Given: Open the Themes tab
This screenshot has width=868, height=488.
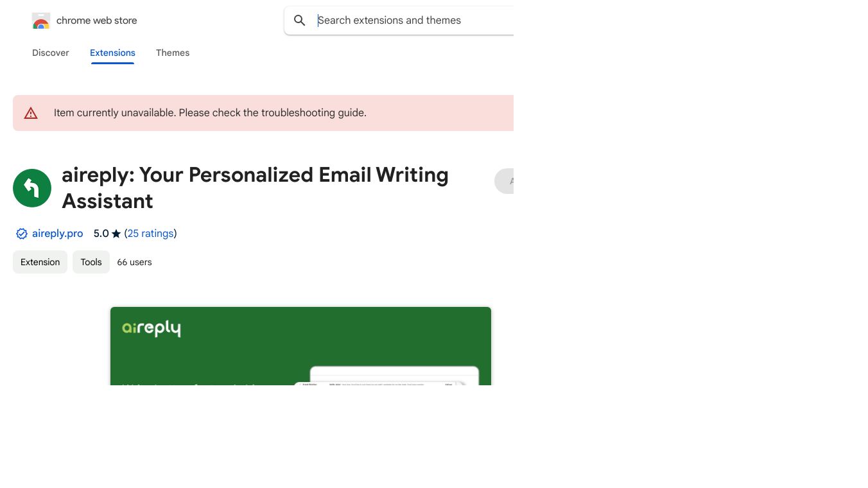Looking at the screenshot, I should click(x=173, y=53).
